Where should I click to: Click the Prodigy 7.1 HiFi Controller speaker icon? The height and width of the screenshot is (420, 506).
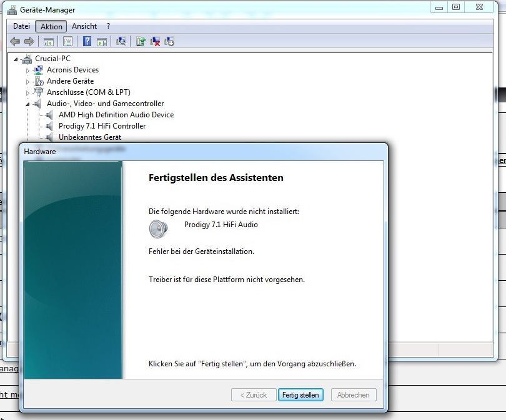pyautogui.click(x=50, y=126)
